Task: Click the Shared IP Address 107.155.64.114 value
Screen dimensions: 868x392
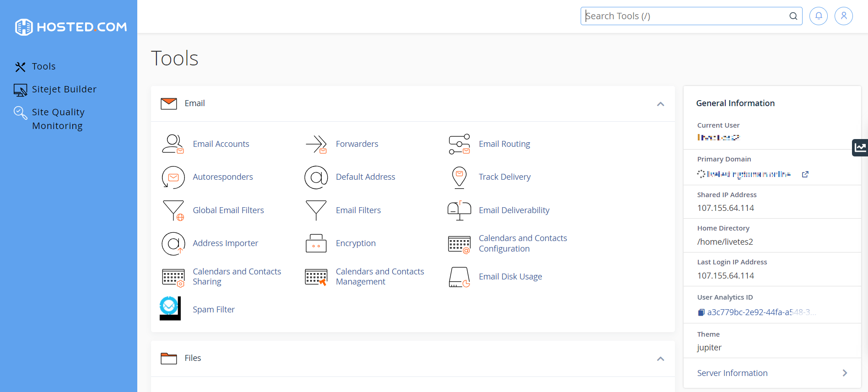Action: click(x=726, y=208)
